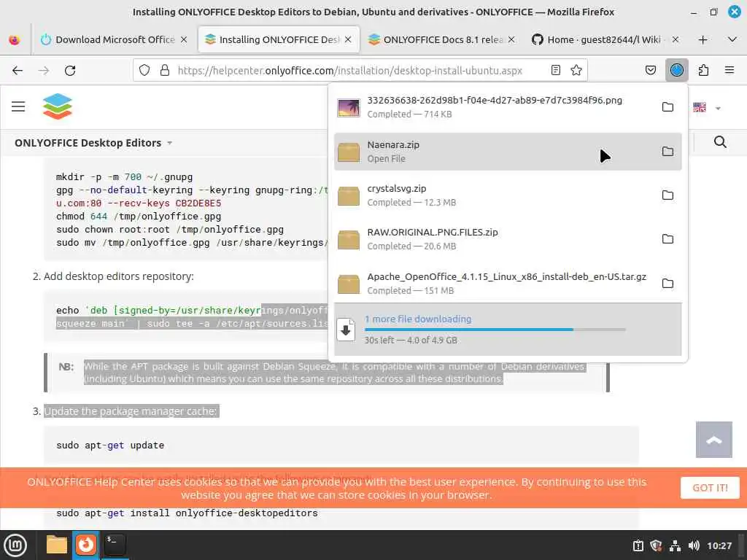The height and width of the screenshot is (560, 747).
Task: Open the volume control tray icon
Action: click(x=694, y=545)
